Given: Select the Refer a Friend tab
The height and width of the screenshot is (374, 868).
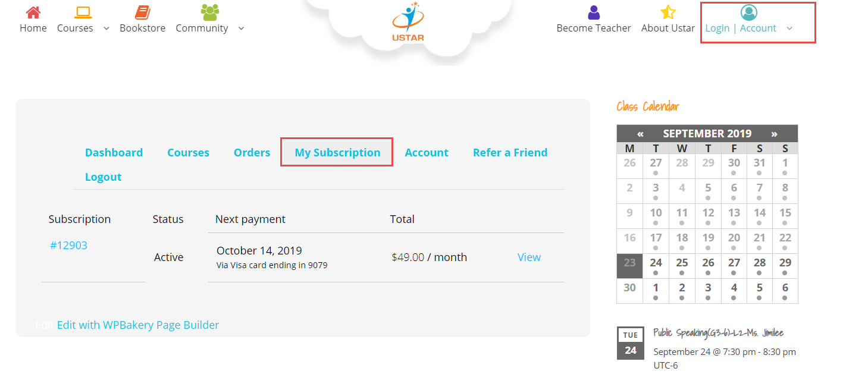Looking at the screenshot, I should pos(510,152).
